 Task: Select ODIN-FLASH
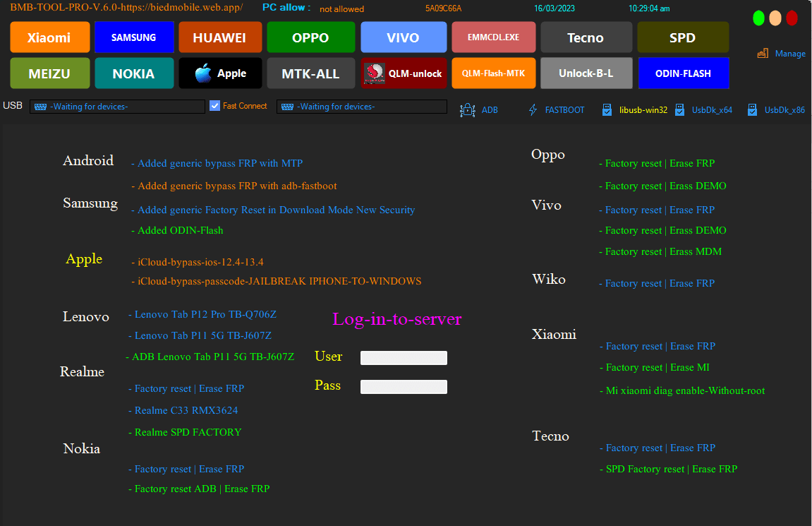click(x=684, y=73)
